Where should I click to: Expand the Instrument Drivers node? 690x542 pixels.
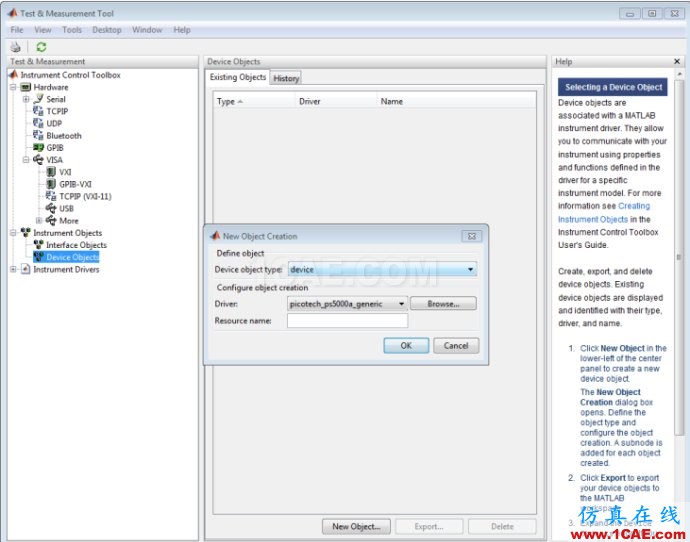point(13,269)
